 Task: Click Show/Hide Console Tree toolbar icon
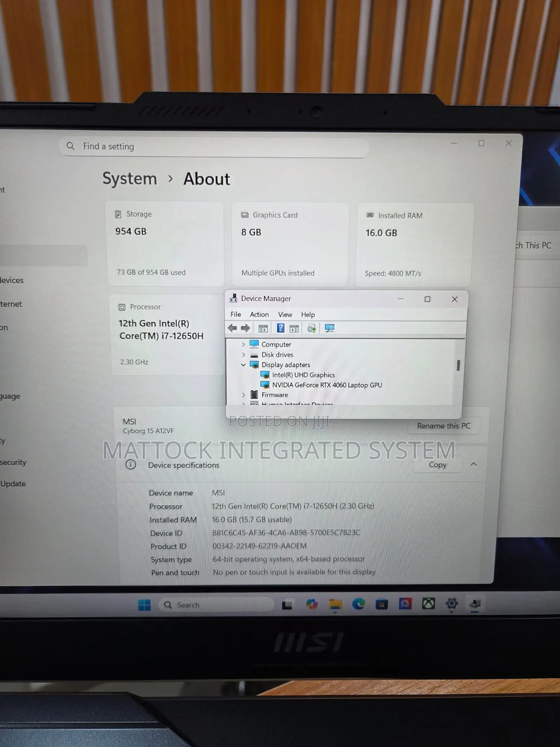click(x=263, y=328)
